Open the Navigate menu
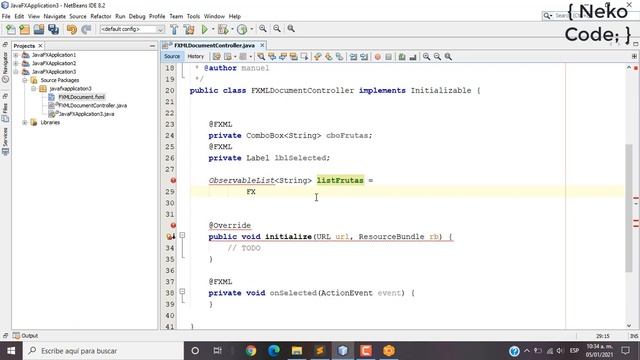Viewport: 640px width, 360px height. tap(55, 16)
